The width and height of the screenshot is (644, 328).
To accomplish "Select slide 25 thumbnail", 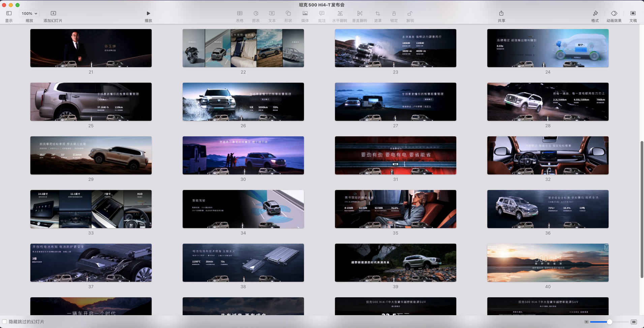I will click(91, 102).
